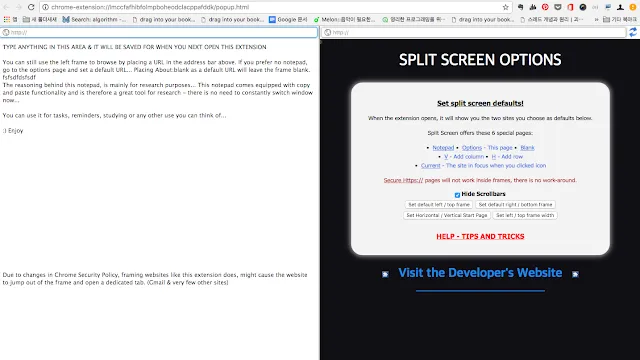Click into the notepad text area at ':) Enjoy'
Viewport: 640px width, 360px height.
pos(13,131)
